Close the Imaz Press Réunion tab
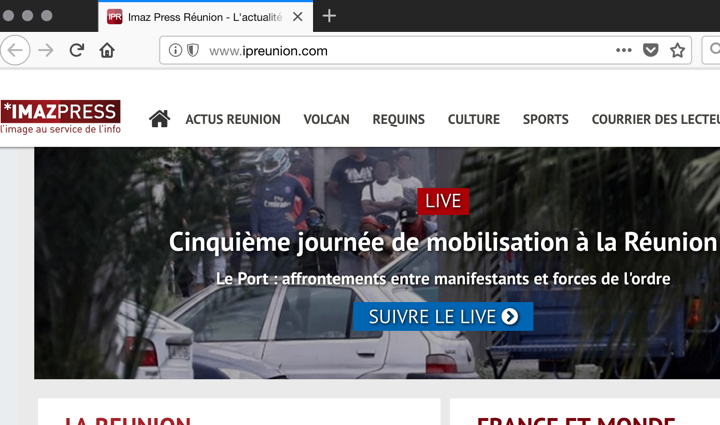720x425 pixels. [298, 17]
